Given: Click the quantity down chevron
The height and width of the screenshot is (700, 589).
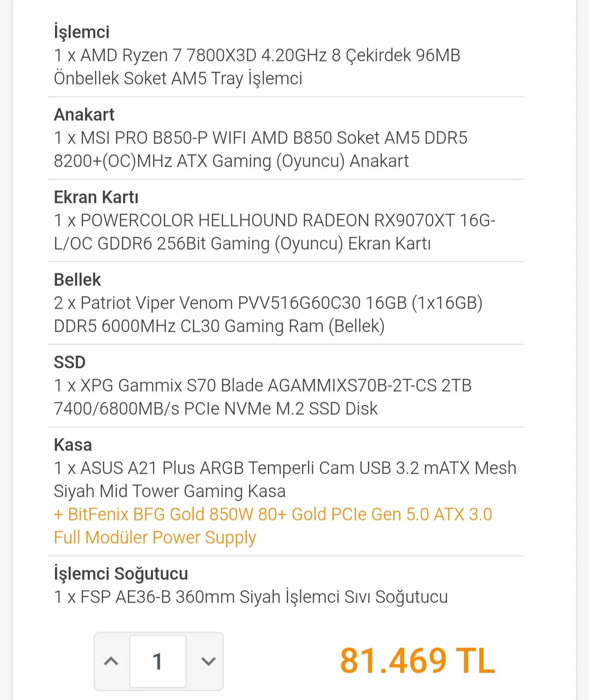Looking at the screenshot, I should 208,661.
